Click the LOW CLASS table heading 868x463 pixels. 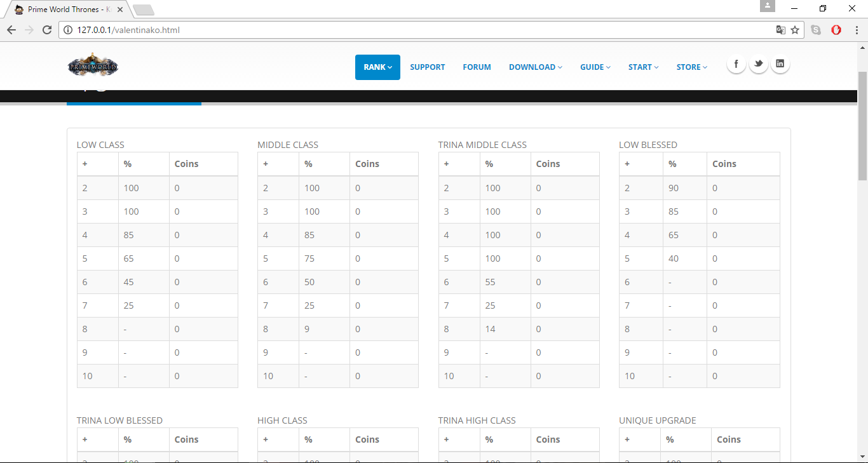[100, 145]
